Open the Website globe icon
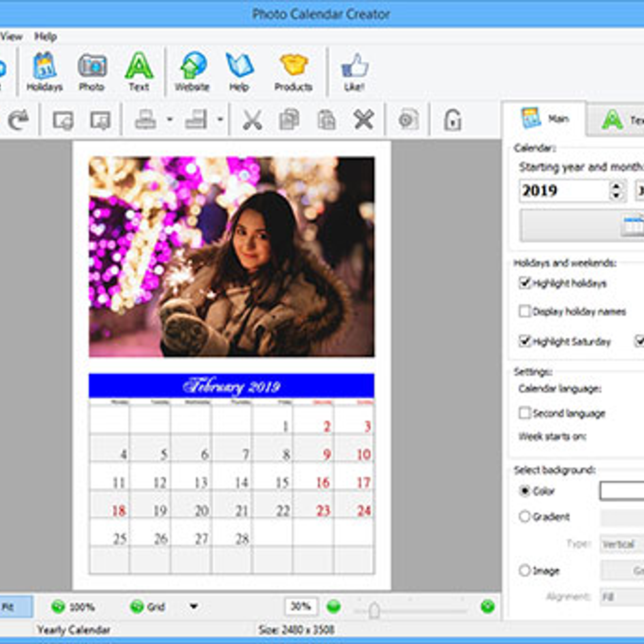The height and width of the screenshot is (644, 644). coord(192,71)
